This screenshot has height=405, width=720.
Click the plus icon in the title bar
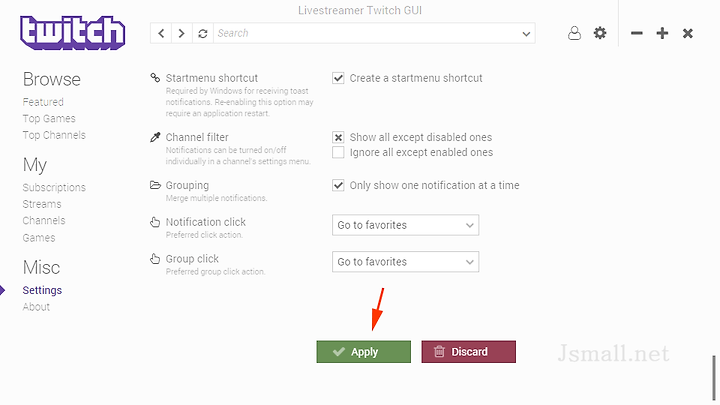[662, 33]
